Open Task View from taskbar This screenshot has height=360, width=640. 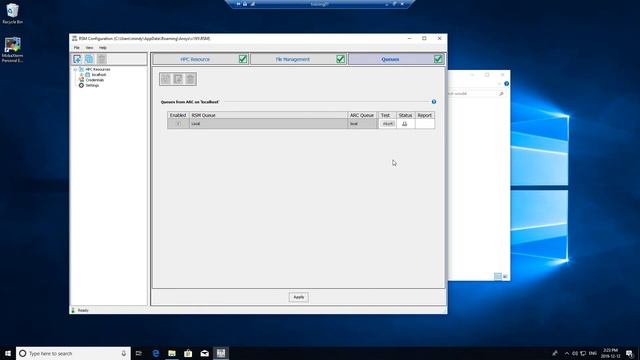tap(139, 353)
